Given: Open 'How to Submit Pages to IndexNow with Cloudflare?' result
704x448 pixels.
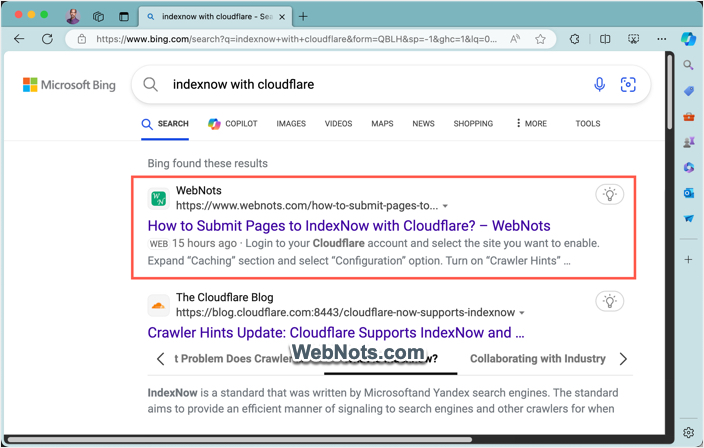Looking at the screenshot, I should tap(349, 226).
